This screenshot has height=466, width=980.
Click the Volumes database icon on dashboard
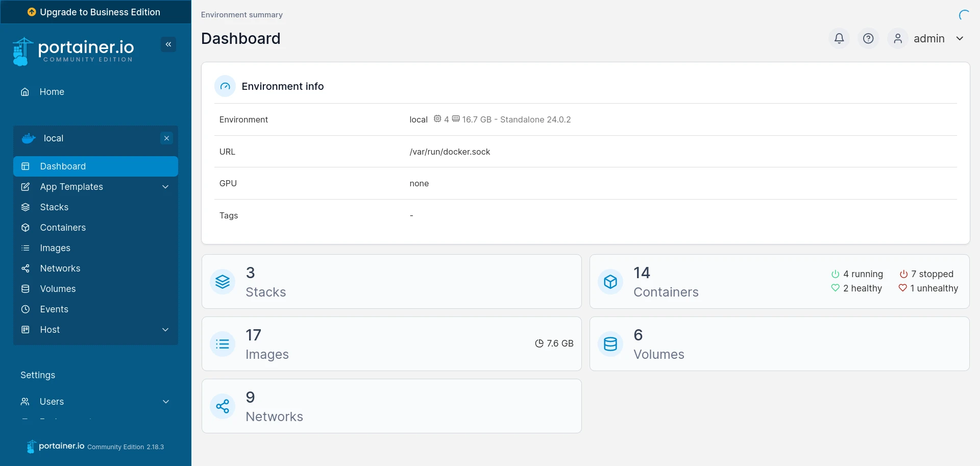tap(610, 344)
